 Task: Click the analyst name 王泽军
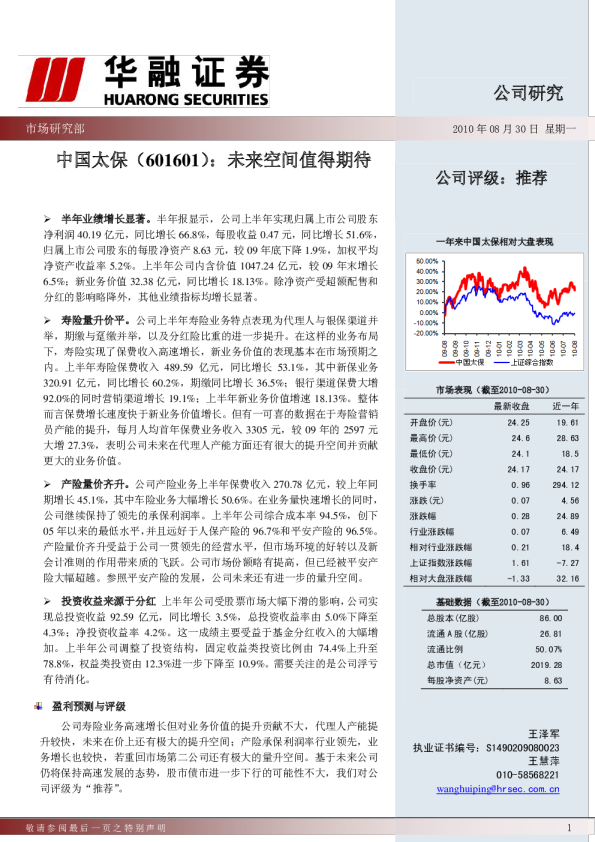(543, 734)
